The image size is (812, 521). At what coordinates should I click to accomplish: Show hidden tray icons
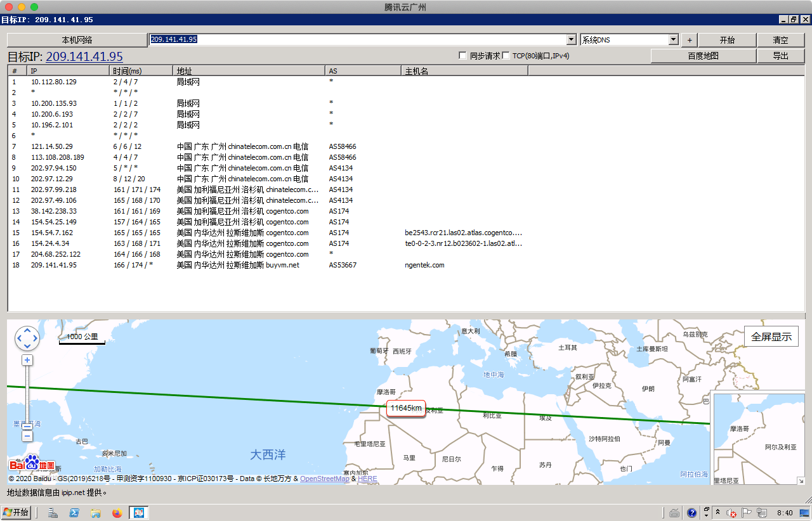point(717,513)
